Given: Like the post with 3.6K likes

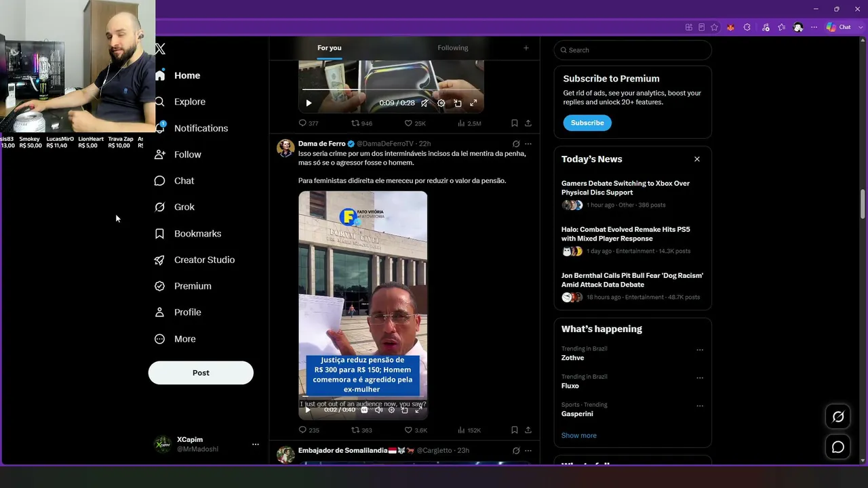Looking at the screenshot, I should [416, 430].
